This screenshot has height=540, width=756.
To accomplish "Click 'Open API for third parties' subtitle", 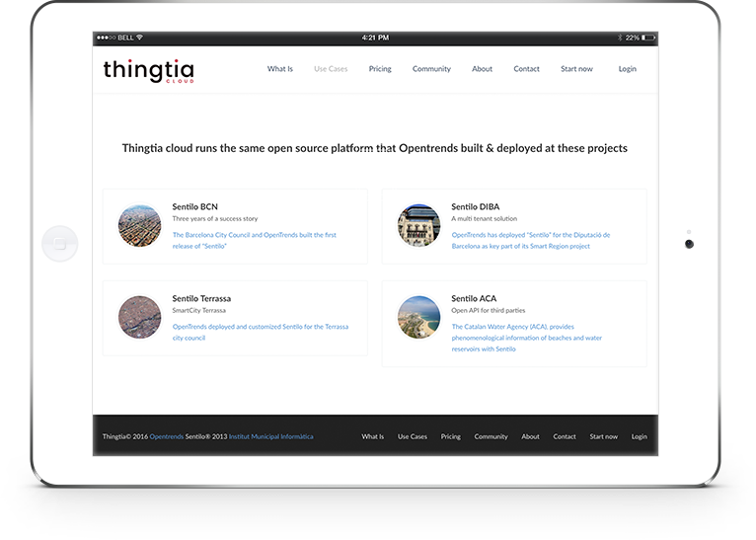I will (489, 311).
